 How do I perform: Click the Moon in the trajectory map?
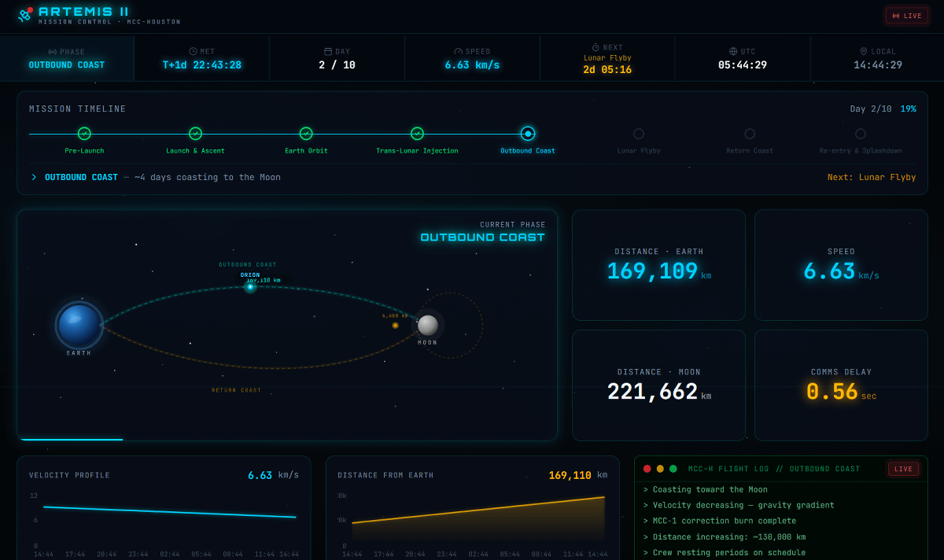[428, 325]
